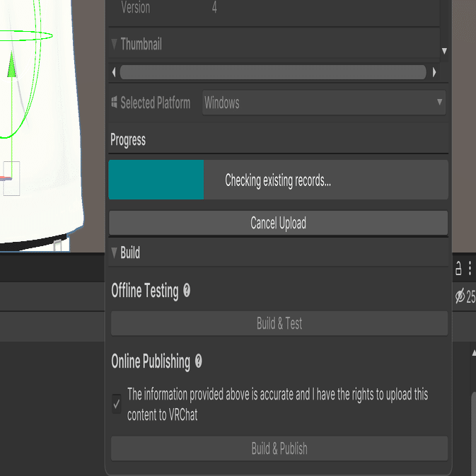
Task: Click the upload progress bar
Action: 278,180
